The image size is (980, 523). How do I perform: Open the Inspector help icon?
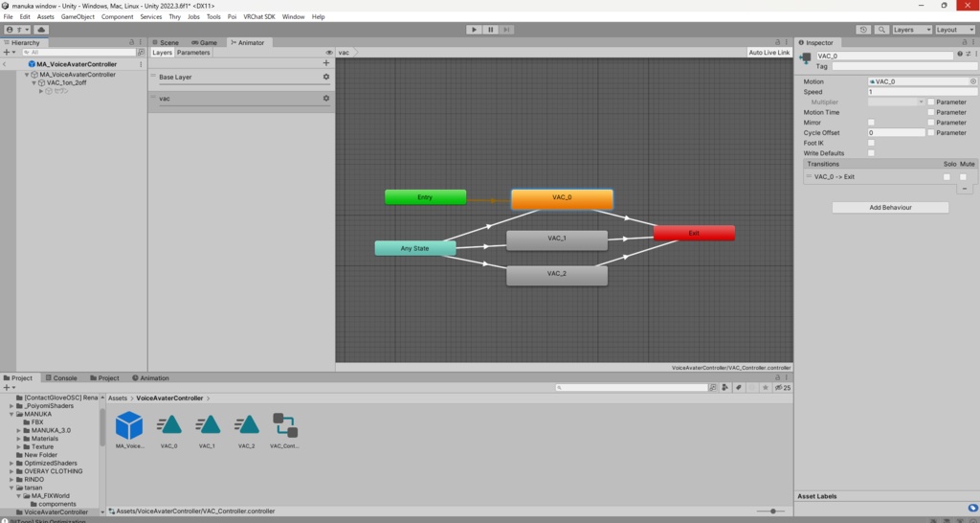[x=959, y=55]
